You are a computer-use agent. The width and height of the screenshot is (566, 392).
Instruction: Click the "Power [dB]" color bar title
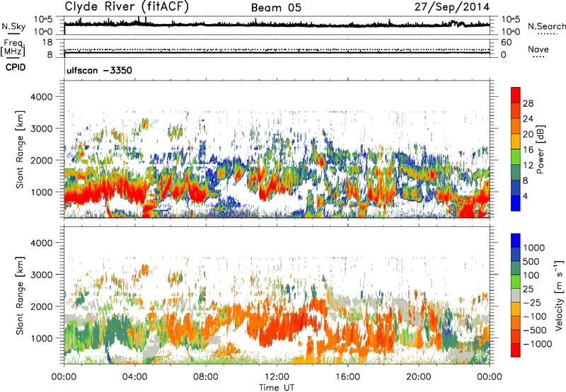540,149
